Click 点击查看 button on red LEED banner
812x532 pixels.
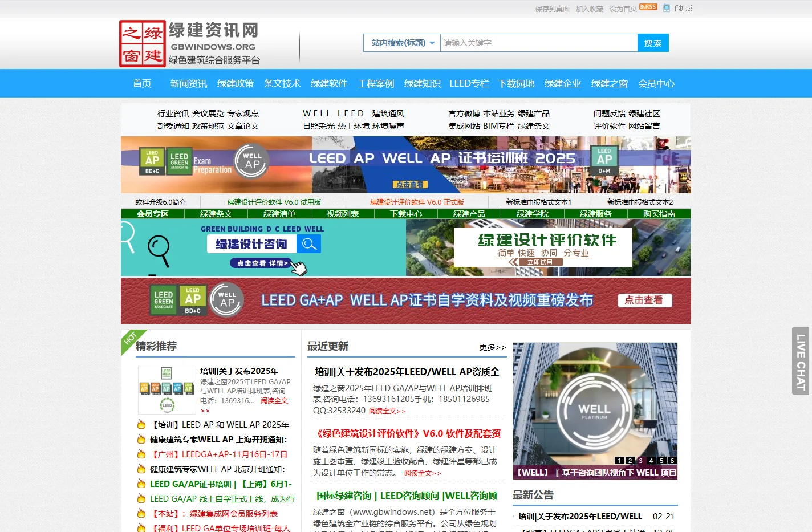coord(644,300)
